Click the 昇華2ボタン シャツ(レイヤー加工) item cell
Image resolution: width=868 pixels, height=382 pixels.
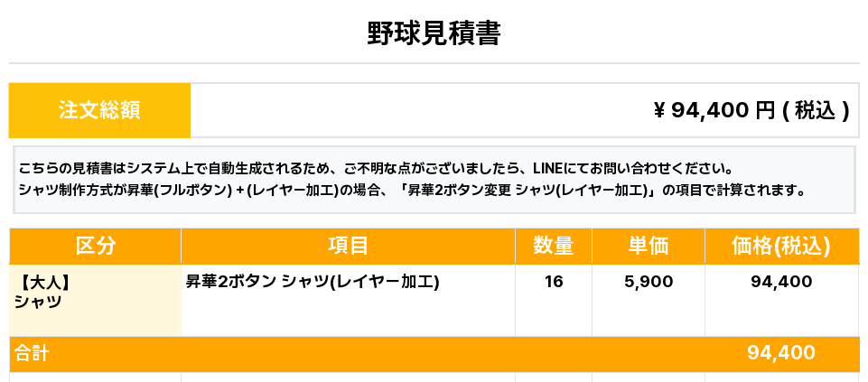[x=313, y=282]
